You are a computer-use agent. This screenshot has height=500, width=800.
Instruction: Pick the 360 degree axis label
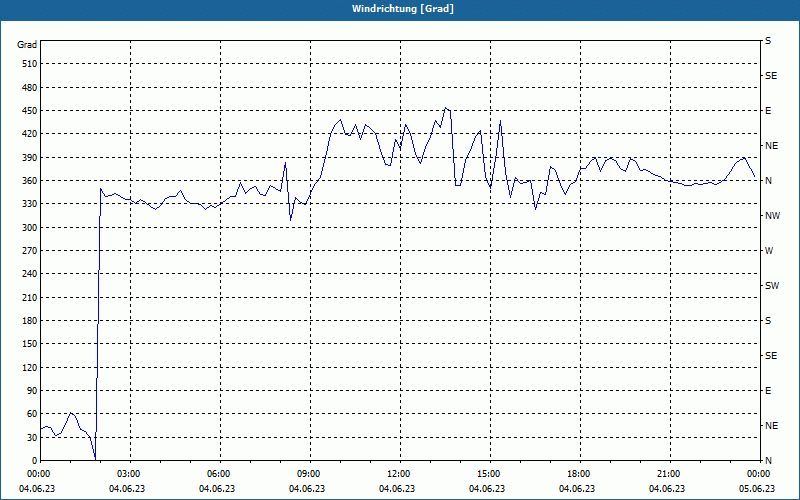coord(30,181)
